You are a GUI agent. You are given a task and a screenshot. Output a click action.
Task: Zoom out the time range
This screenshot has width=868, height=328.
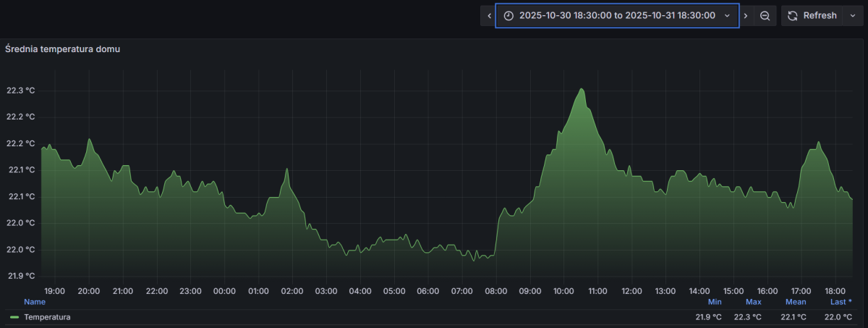[x=765, y=15]
